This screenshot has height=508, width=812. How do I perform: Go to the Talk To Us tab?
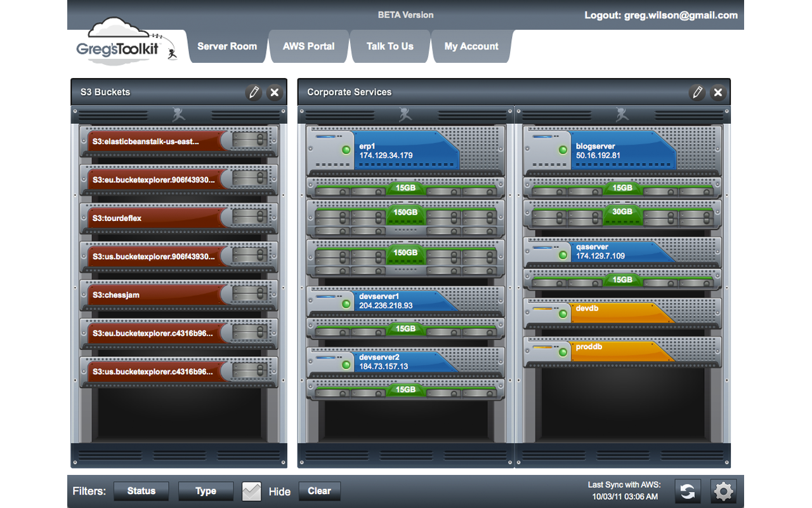pos(390,46)
